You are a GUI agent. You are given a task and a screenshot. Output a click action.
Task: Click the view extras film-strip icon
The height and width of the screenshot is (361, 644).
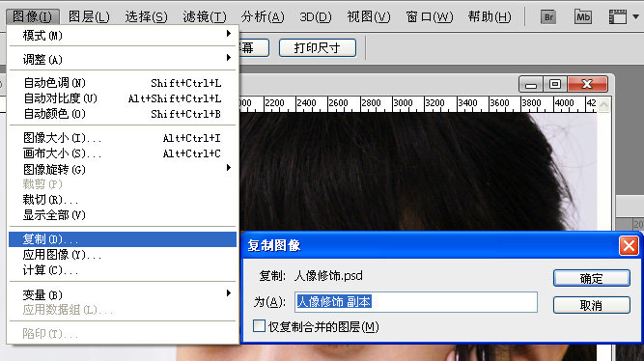point(617,17)
